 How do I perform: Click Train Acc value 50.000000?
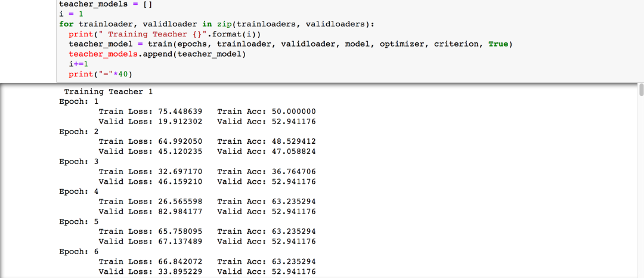[293, 112]
